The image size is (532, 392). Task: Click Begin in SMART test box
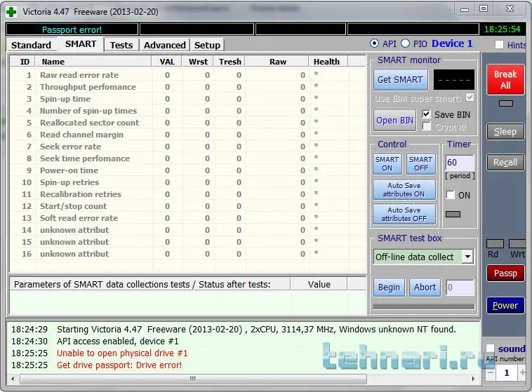click(389, 288)
